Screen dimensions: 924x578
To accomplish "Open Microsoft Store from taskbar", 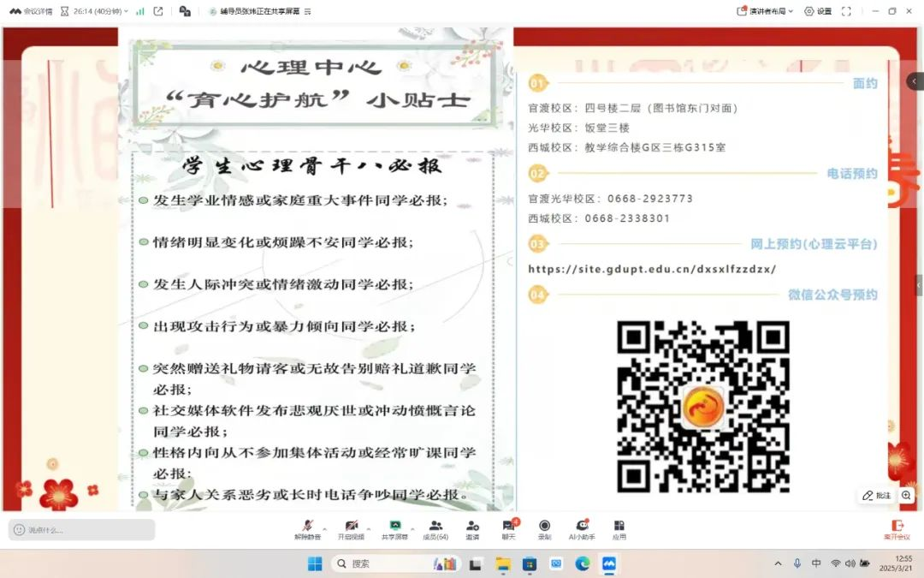I will coord(530,564).
